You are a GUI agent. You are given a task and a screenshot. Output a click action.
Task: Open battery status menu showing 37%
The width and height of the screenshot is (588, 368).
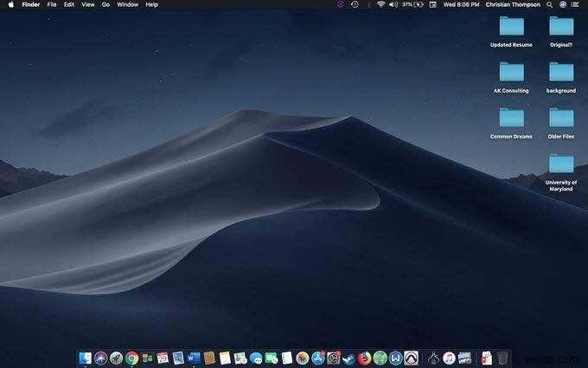pyautogui.click(x=412, y=4)
